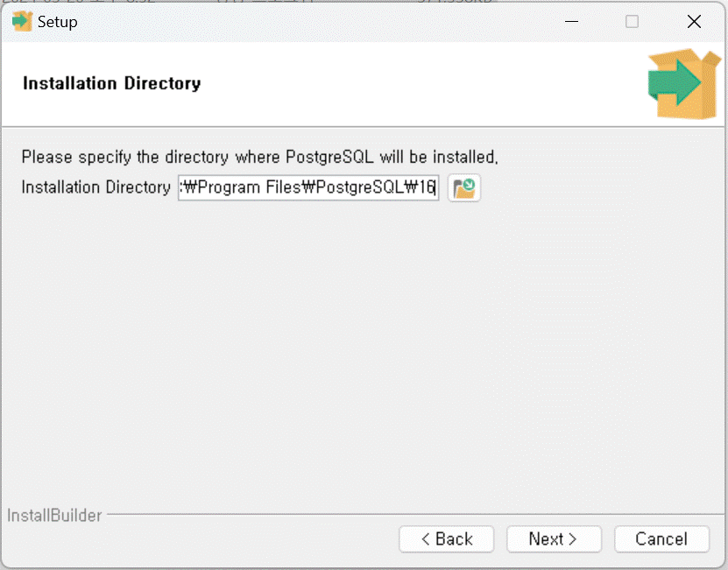Click the "Please specify the directory" instruction text
Viewport: 728px width, 570px height.
(x=259, y=157)
